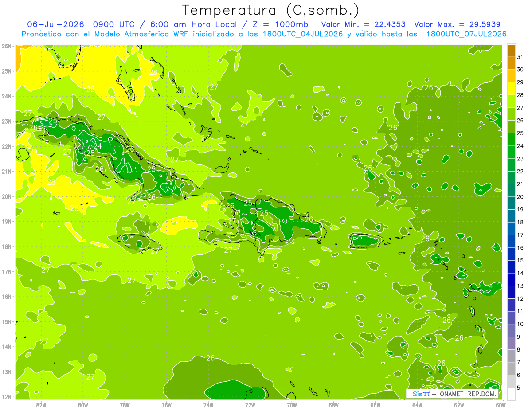Click the '66W' longitude axis label
Screen dimensions: 532x411
pos(376,405)
